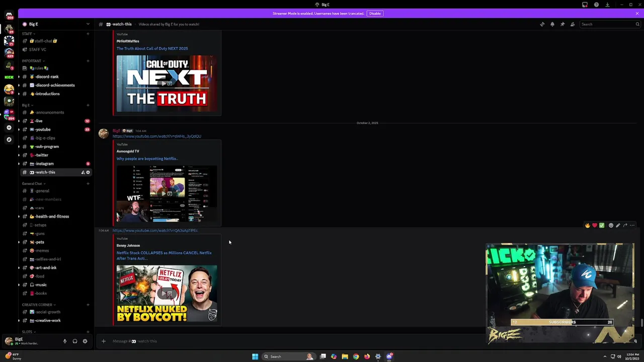This screenshot has height=362, width=644.
Task: Toggle headphones deafen in user panel
Action: click(x=74, y=341)
